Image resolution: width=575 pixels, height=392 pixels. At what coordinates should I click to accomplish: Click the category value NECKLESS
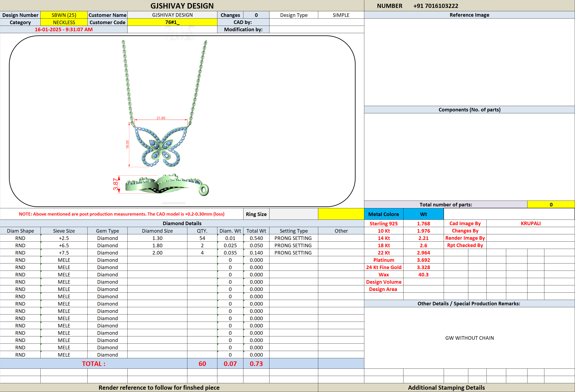[64, 22]
